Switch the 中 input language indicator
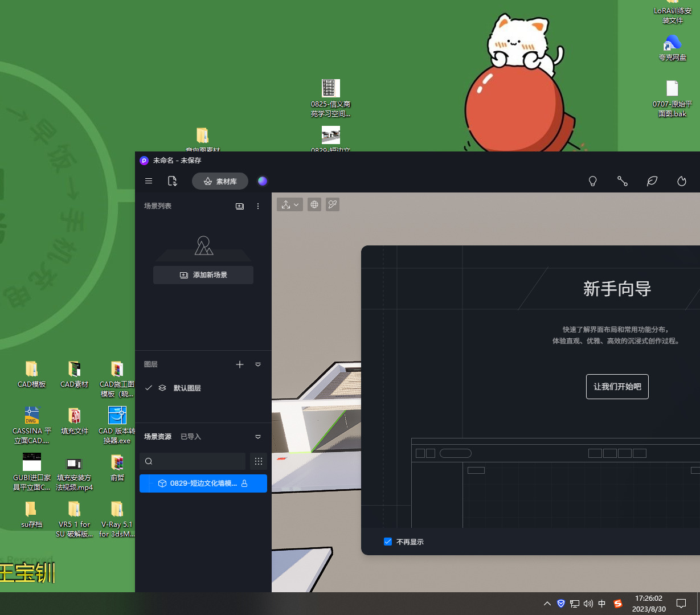 click(602, 604)
